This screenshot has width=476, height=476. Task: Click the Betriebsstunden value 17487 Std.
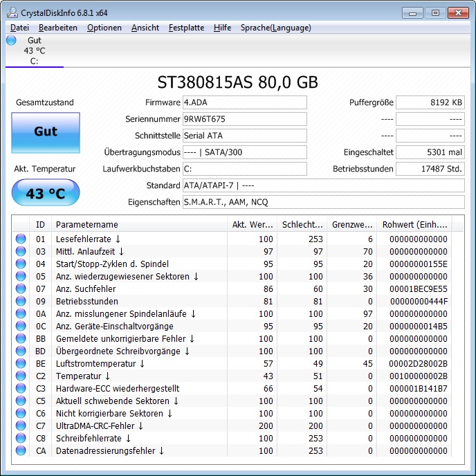tap(430, 169)
